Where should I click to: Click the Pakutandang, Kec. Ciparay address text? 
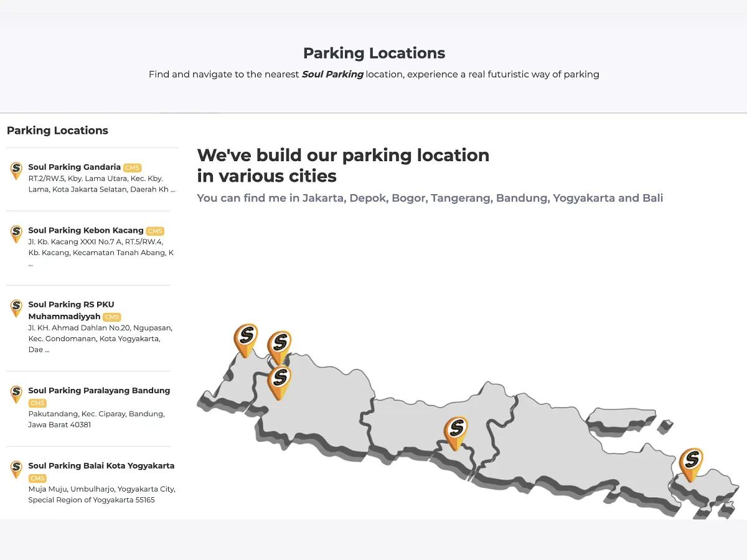96,419
